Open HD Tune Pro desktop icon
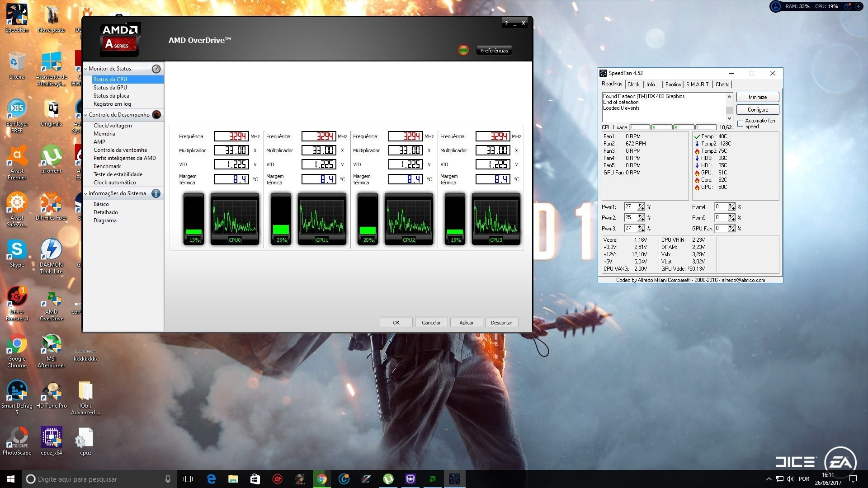 pyautogui.click(x=51, y=394)
